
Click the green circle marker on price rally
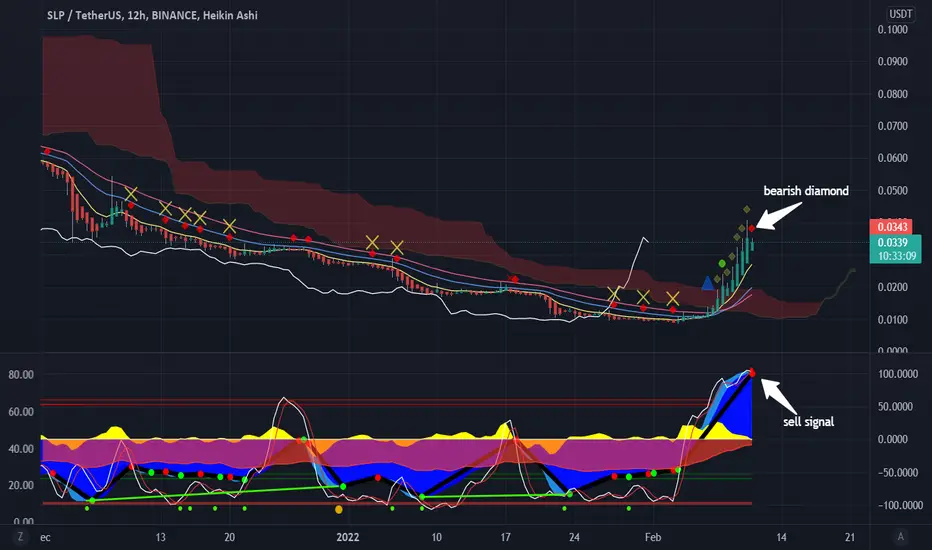coord(722,263)
